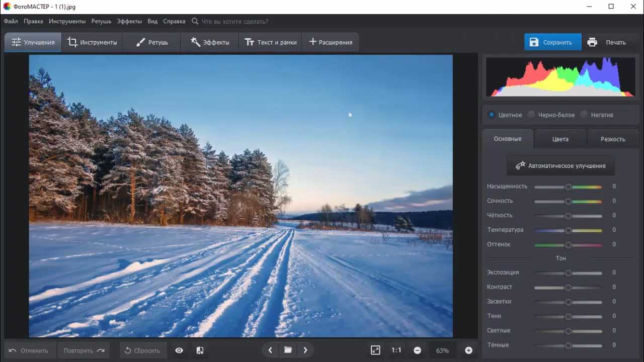Viewport: 644px width, 362px height.
Task: Select the Цветное radio button
Action: [x=492, y=115]
